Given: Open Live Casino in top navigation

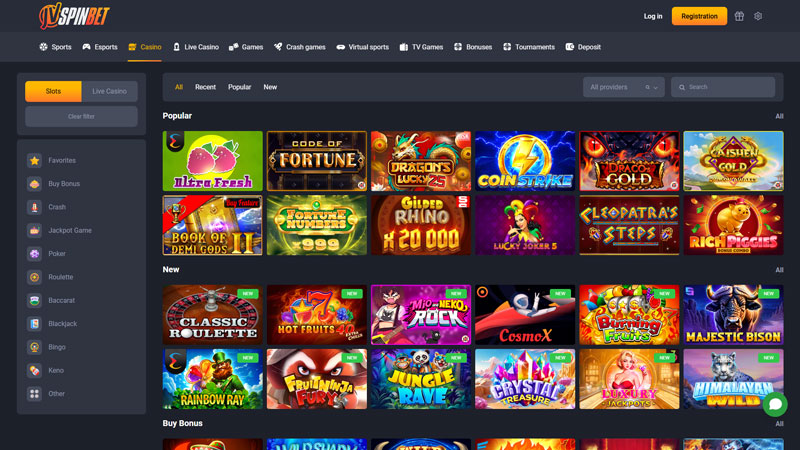Looking at the screenshot, I should point(196,47).
